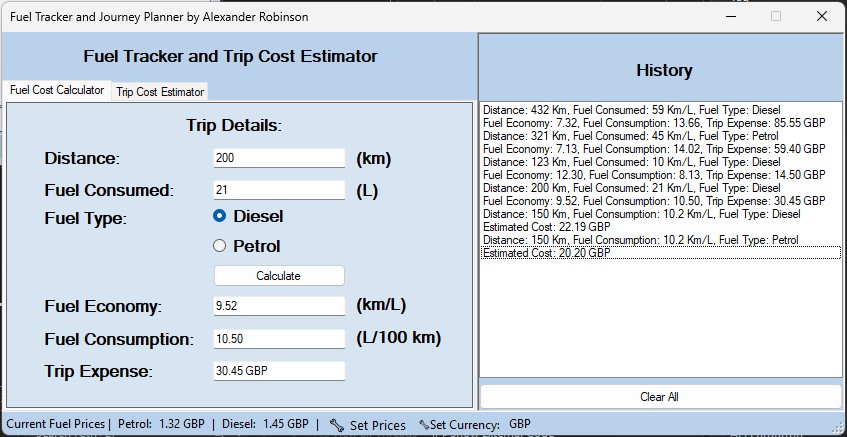Viewport: 847px width, 437px height.
Task: Select the Petrol fuel type
Action: [x=220, y=246]
